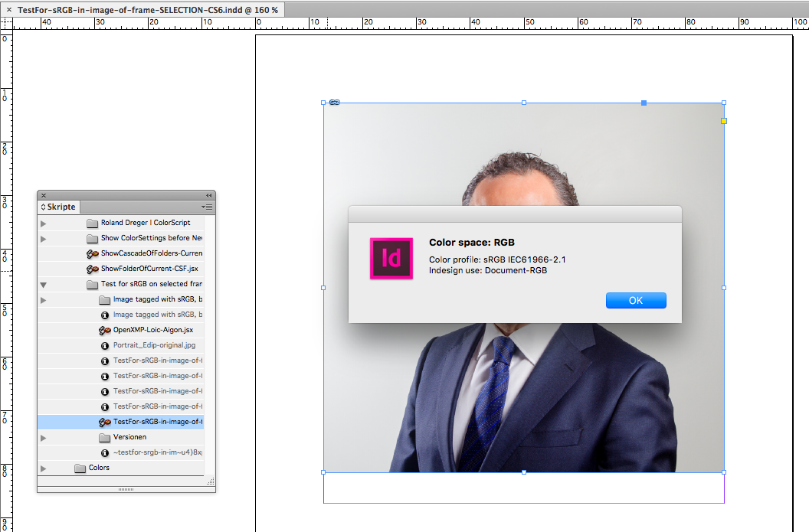
Task: Cycle Skripte panel size via tab arrows
Action: click(x=44, y=207)
